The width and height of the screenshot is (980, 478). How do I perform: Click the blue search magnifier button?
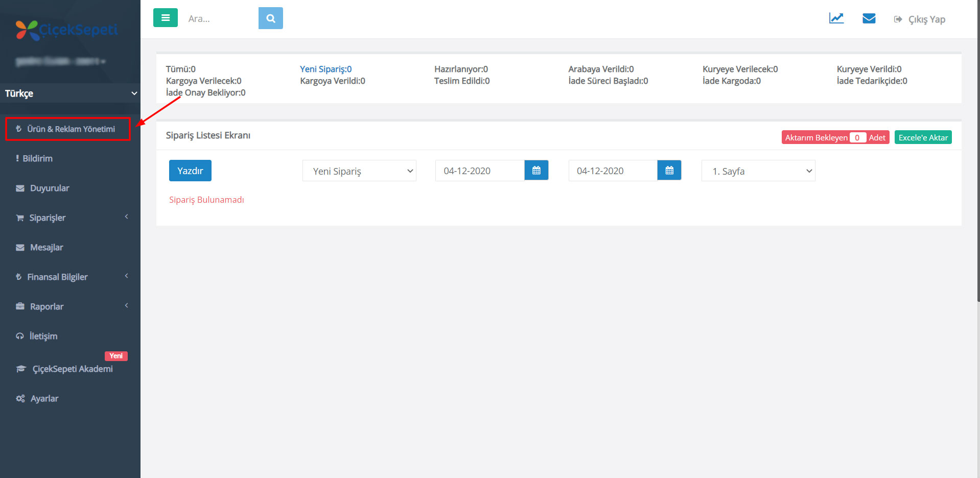click(271, 18)
